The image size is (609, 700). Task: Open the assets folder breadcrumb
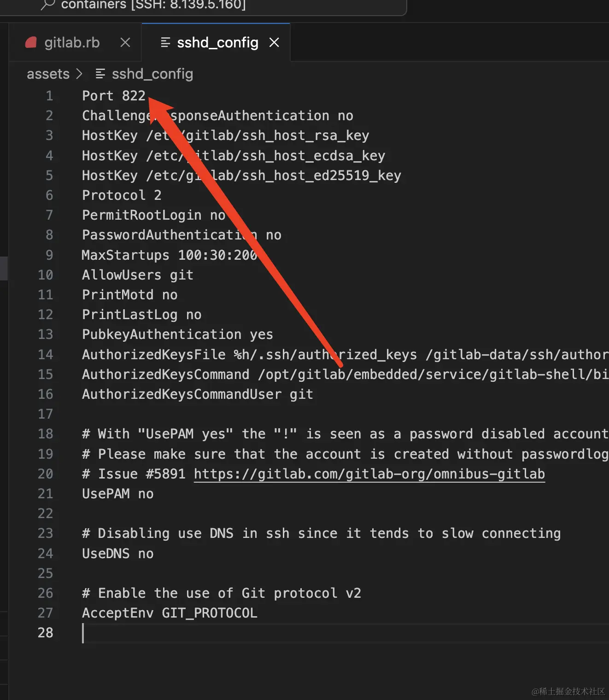click(48, 74)
